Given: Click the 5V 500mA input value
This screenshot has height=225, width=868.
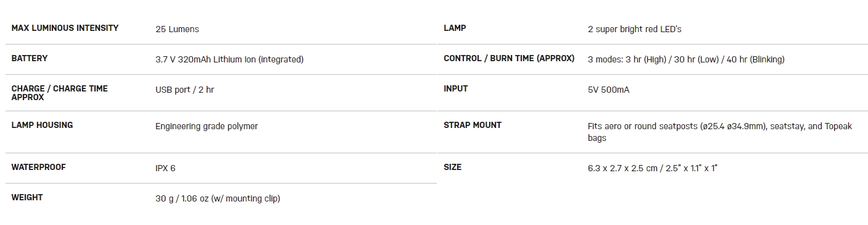Looking at the screenshot, I should [608, 90].
